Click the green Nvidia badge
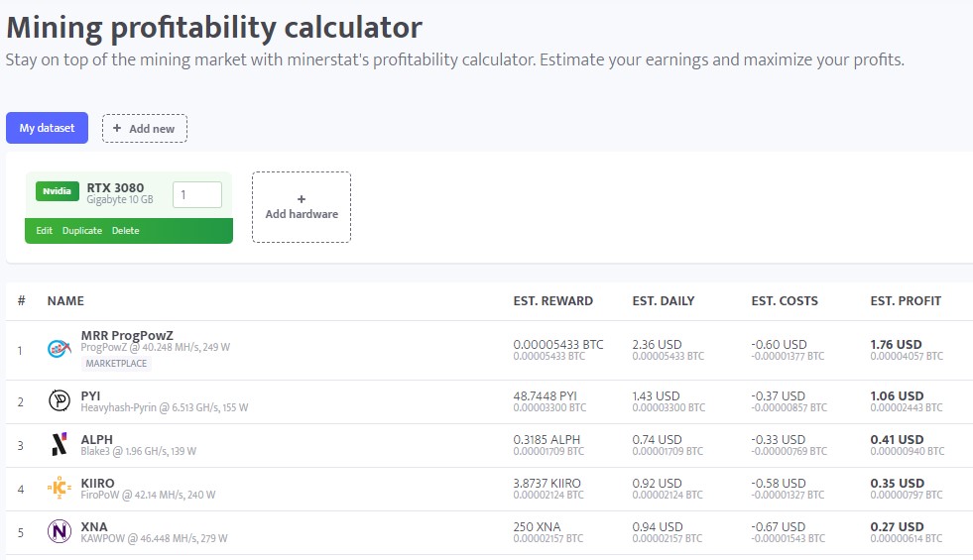The width and height of the screenshot is (973, 560). (58, 191)
